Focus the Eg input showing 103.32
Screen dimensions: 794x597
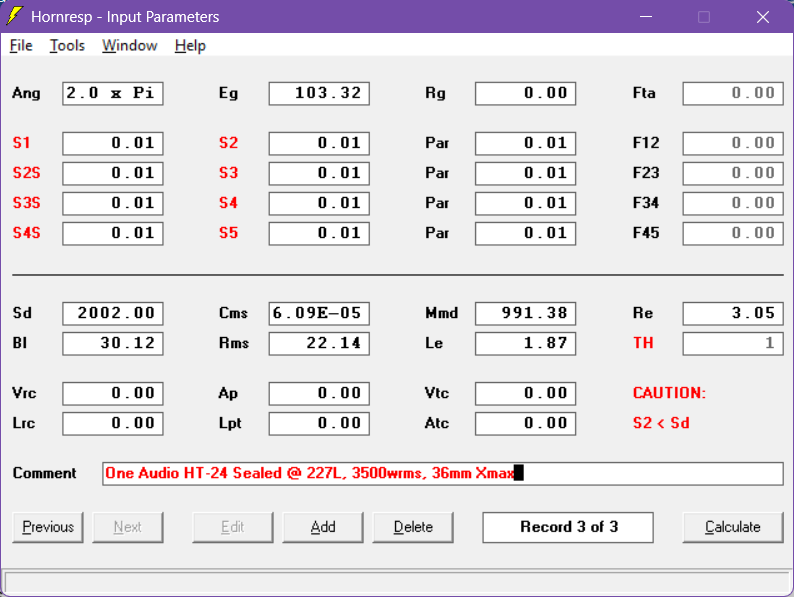pyautogui.click(x=319, y=94)
